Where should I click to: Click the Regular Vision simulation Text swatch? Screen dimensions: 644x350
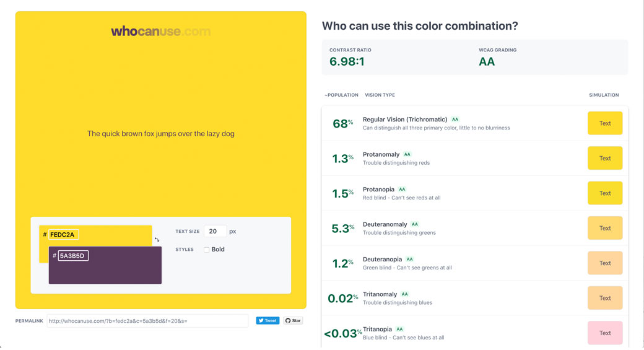pyautogui.click(x=605, y=123)
